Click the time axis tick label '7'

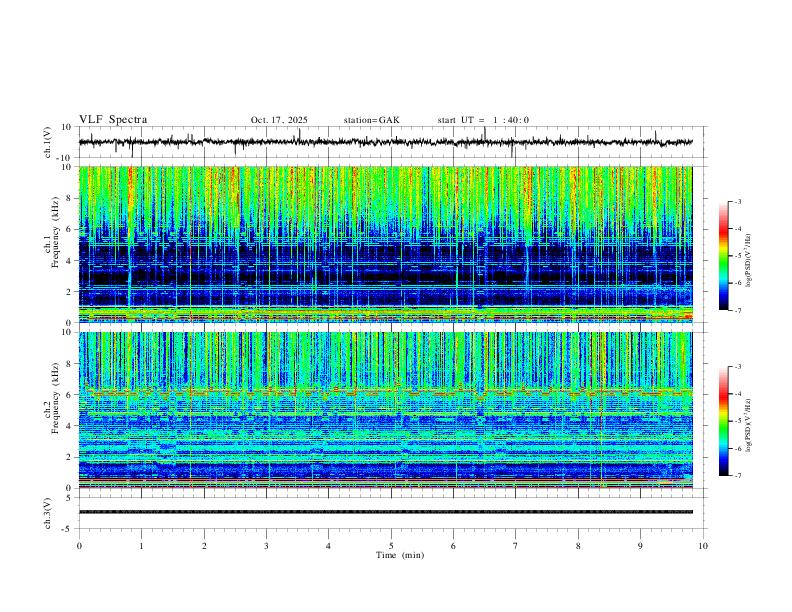coord(516,546)
